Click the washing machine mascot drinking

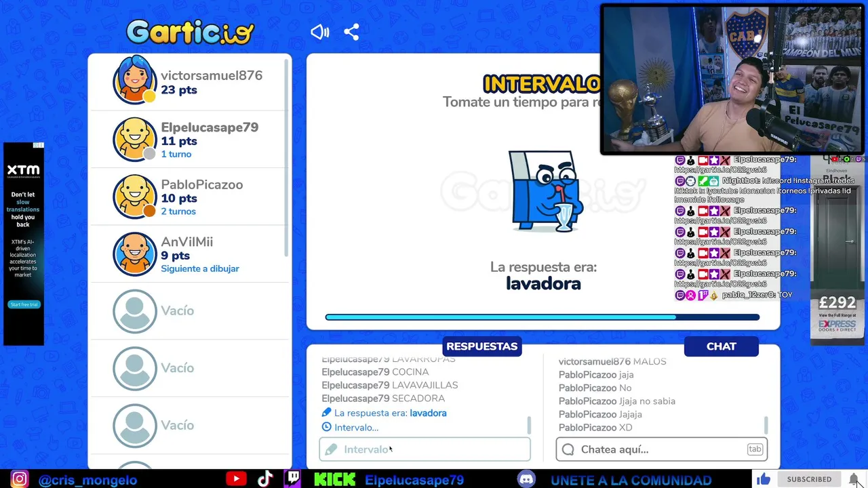click(x=546, y=191)
